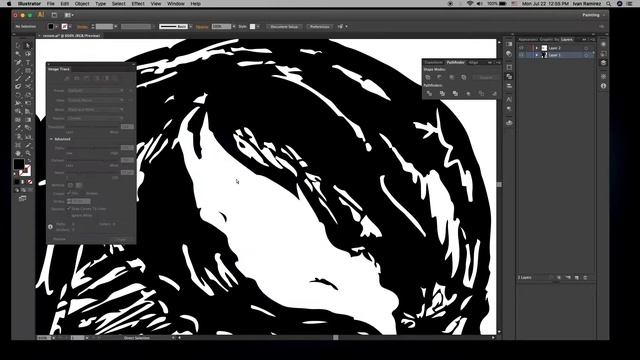Click the Outline pathfinder icon
This screenshot has height=360, width=640.
click(482, 93)
